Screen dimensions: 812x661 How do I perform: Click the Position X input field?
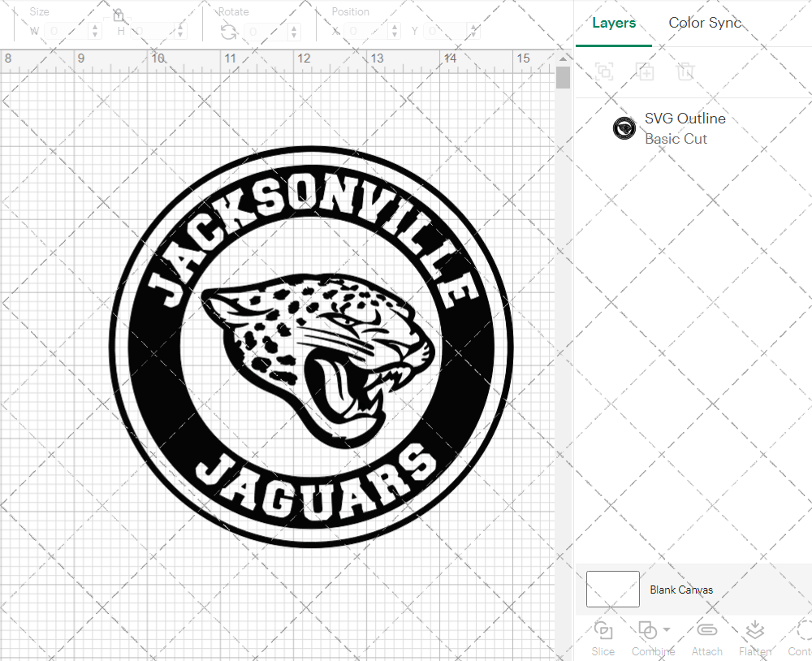click(x=366, y=32)
